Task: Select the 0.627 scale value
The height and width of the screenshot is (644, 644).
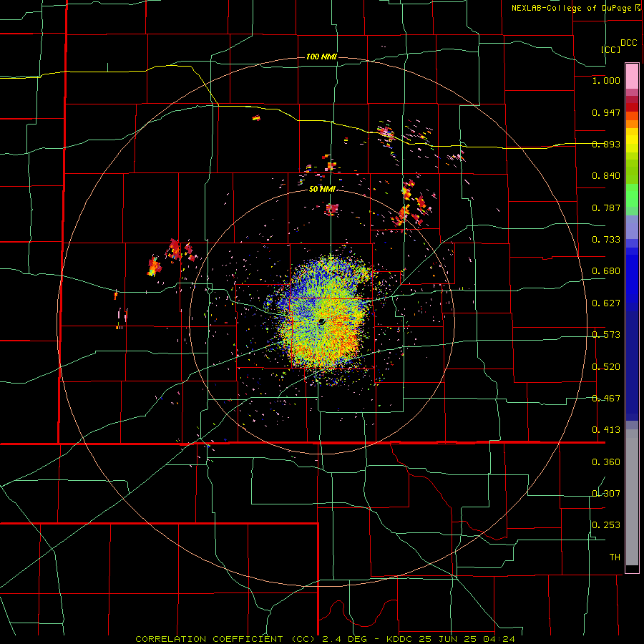Action: coord(606,303)
